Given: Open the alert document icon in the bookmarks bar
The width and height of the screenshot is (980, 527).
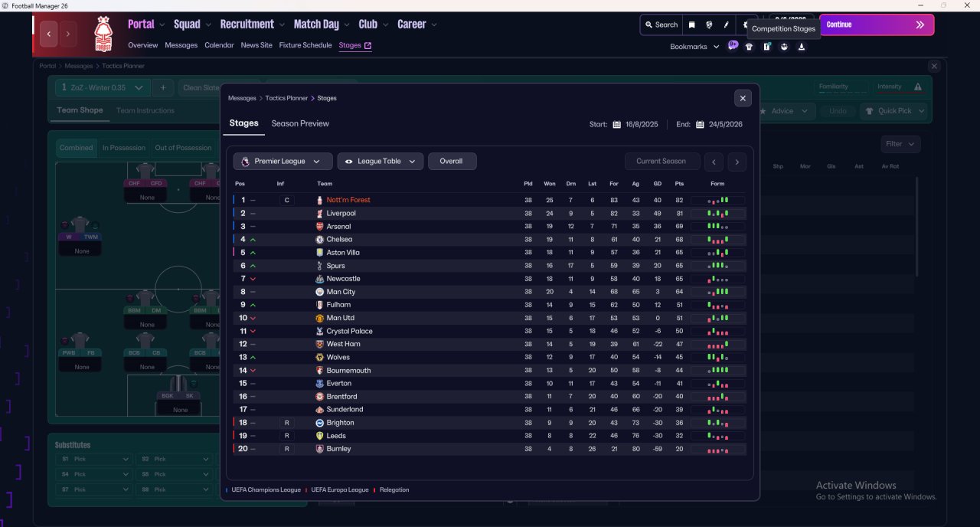Looking at the screenshot, I should point(766,47).
